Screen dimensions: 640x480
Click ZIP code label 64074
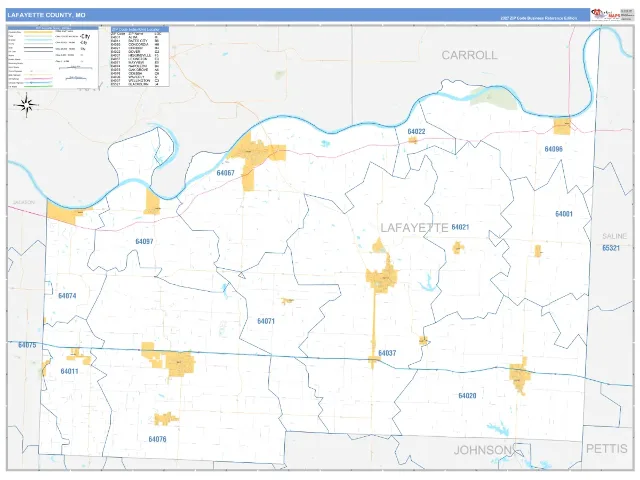coord(67,296)
